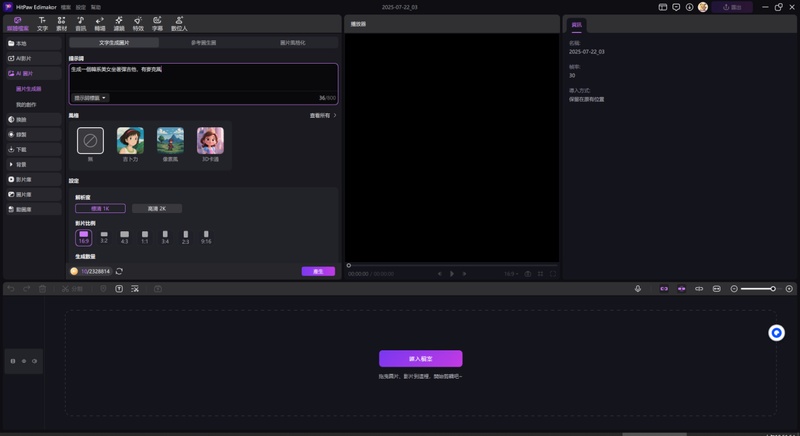Open the layout icon in title bar
This screenshot has width=800, height=436.
click(x=663, y=7)
